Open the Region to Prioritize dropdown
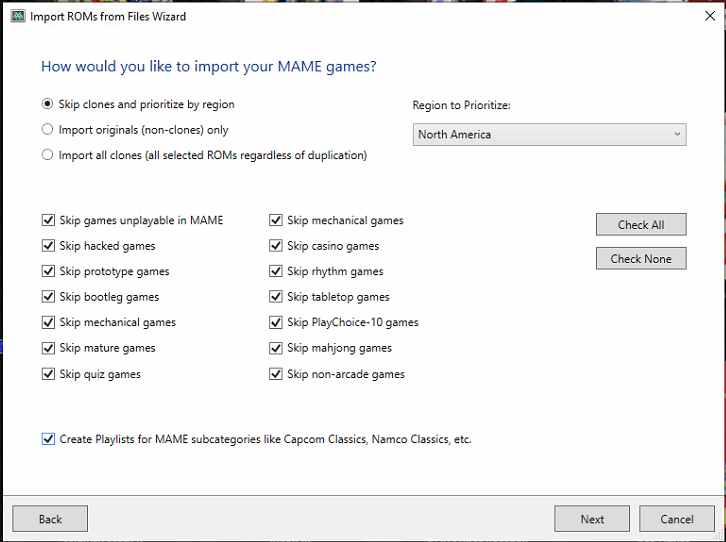 pyautogui.click(x=549, y=135)
